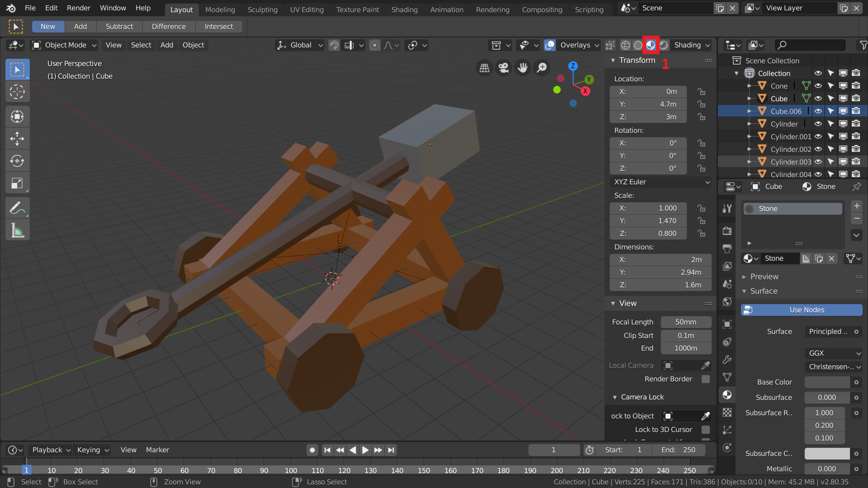Collapse the Transform panel
Screen dimensions: 868x488
tap(613, 61)
